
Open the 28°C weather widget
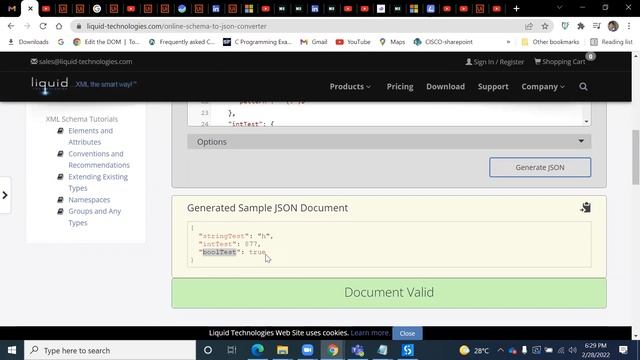click(474, 350)
